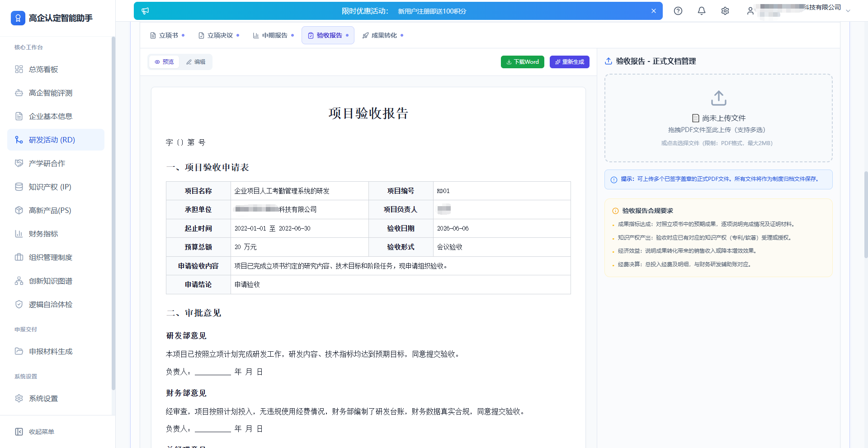Click the info icon in 提示 notice
868x448 pixels.
(x=614, y=180)
